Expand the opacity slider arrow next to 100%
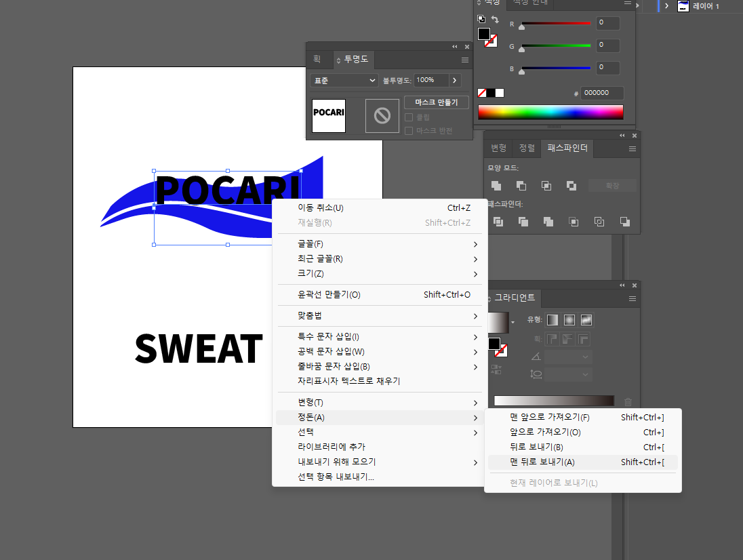 454,80
